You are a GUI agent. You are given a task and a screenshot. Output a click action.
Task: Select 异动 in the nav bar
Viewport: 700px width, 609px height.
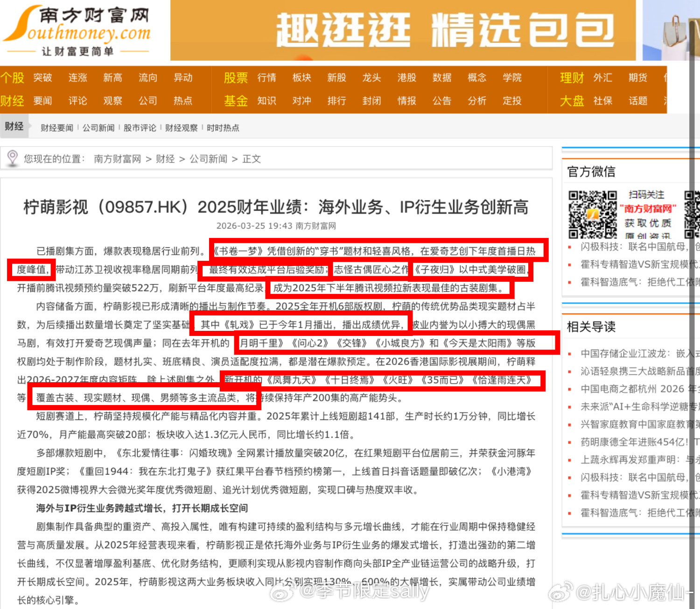click(x=183, y=77)
